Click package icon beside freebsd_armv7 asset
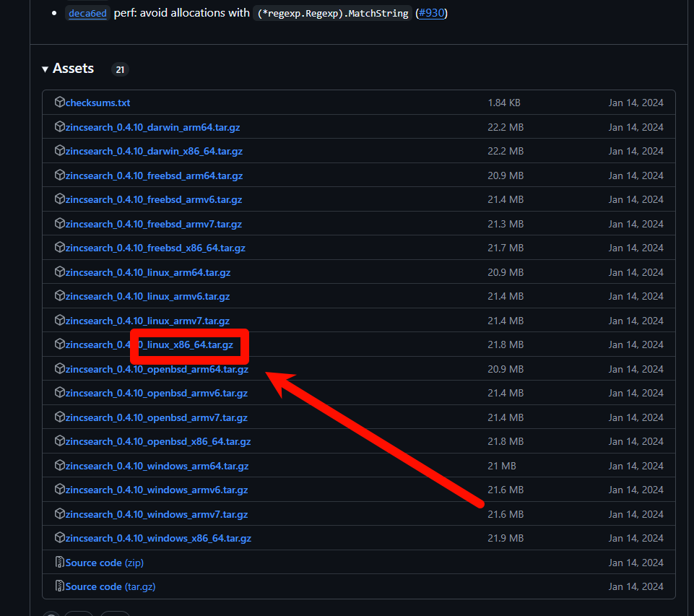694x616 pixels. click(x=60, y=224)
